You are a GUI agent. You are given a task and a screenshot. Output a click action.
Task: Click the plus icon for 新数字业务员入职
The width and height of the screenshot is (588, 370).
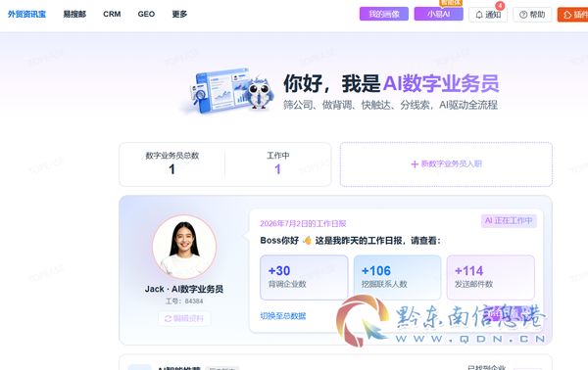tap(415, 164)
